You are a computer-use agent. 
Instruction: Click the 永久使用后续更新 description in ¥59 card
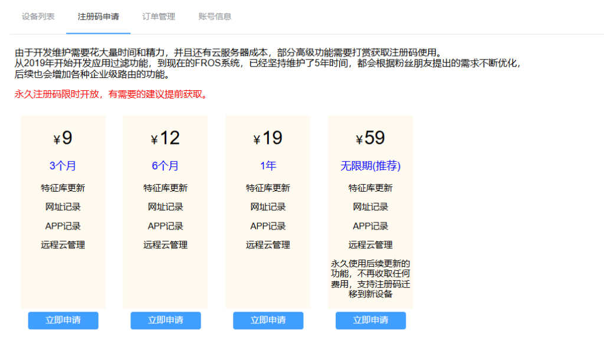(x=370, y=278)
